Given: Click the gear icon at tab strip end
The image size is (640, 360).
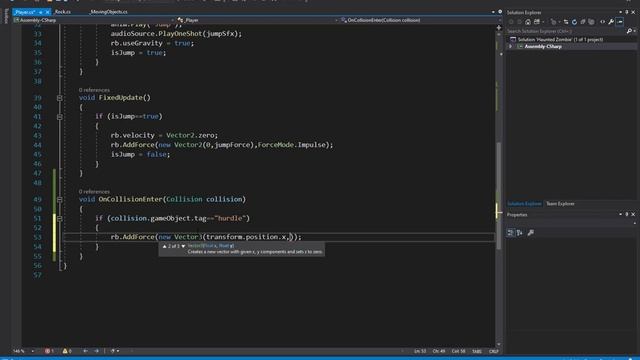Looking at the screenshot, I should [500, 12].
